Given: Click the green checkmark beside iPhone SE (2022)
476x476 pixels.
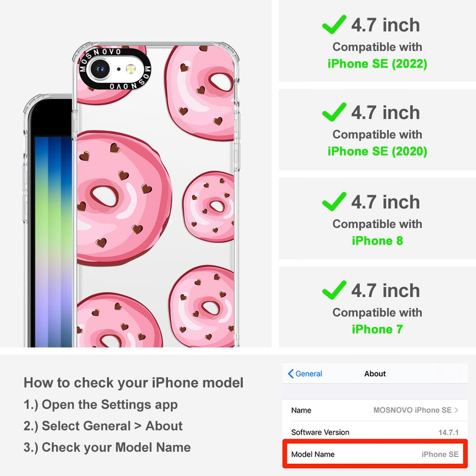Looking at the screenshot, I should (x=334, y=24).
